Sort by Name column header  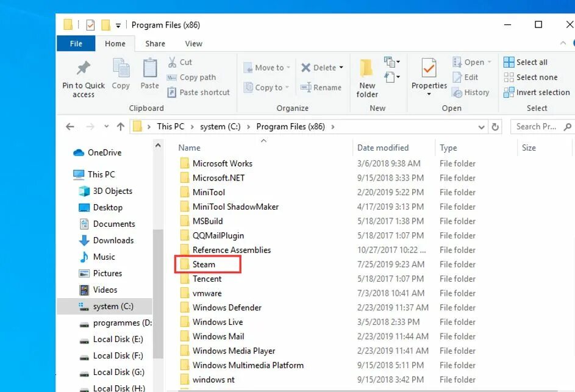coord(189,148)
